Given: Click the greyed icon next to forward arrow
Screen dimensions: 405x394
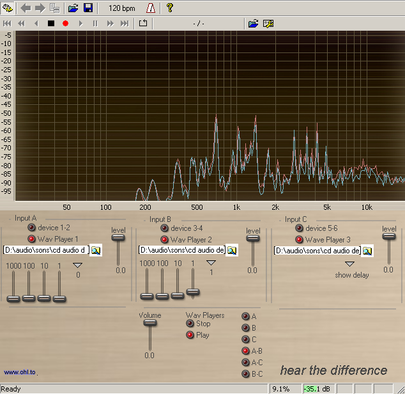Looking at the screenshot, I should [x=54, y=8].
